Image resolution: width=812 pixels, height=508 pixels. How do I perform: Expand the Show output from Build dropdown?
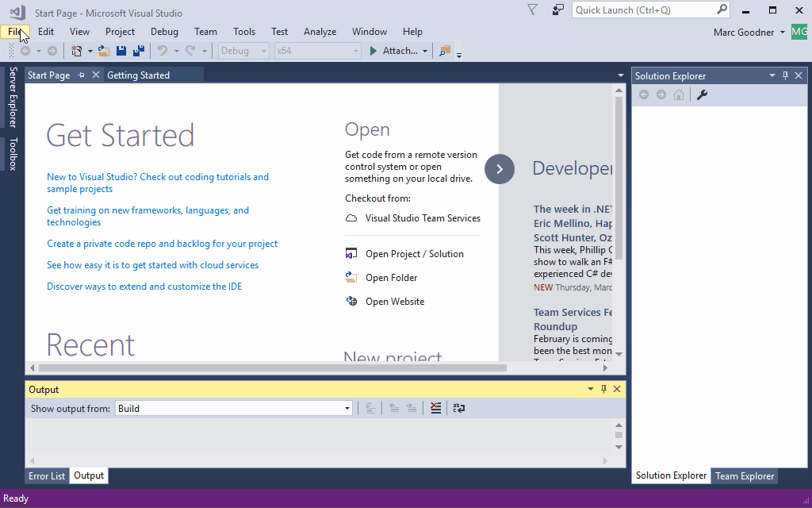(x=347, y=407)
